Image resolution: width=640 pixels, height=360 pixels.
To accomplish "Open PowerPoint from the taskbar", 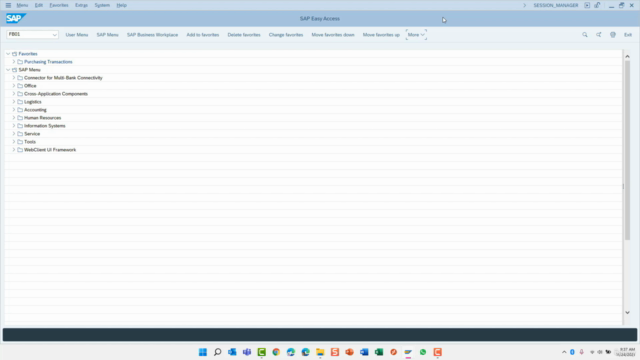I will click(x=350, y=352).
